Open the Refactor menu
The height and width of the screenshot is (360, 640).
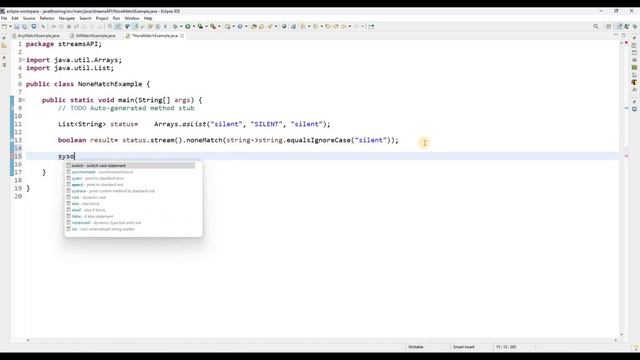[47, 18]
